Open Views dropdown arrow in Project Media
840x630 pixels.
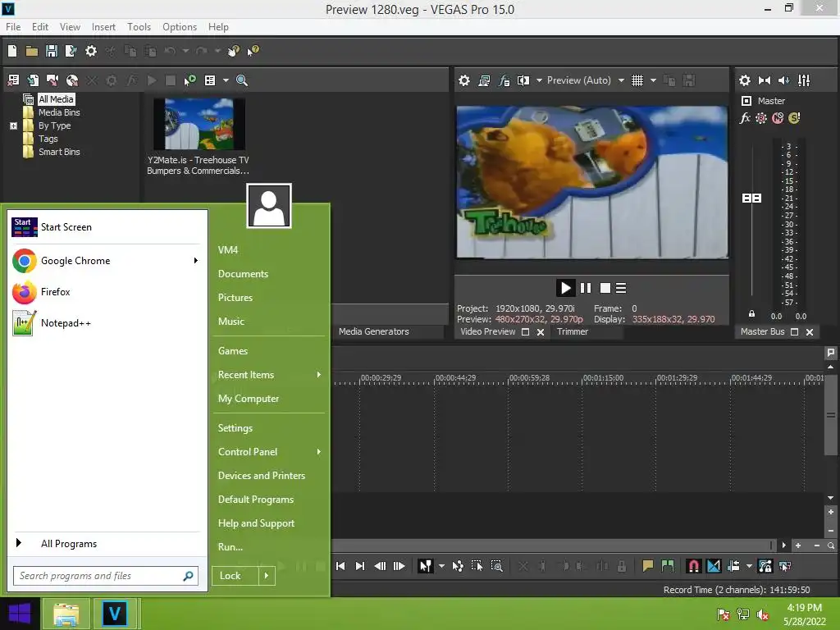coord(226,80)
